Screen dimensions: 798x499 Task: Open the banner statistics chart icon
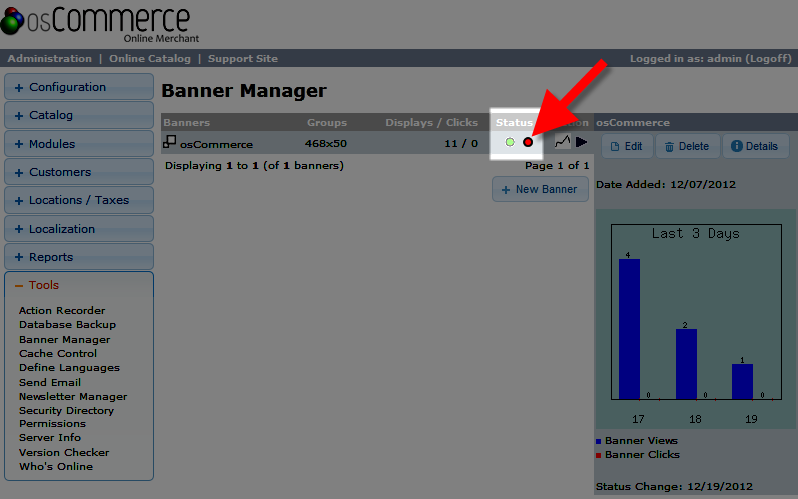[563, 143]
